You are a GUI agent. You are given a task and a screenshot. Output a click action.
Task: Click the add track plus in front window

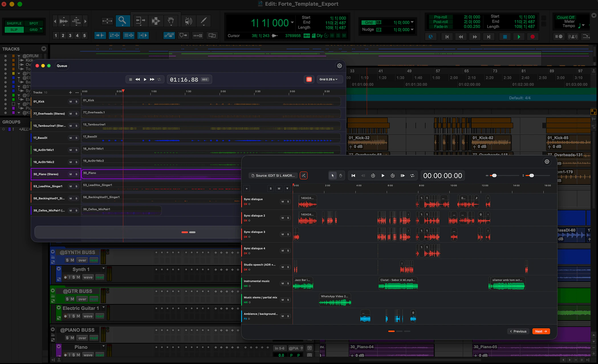pos(247,189)
